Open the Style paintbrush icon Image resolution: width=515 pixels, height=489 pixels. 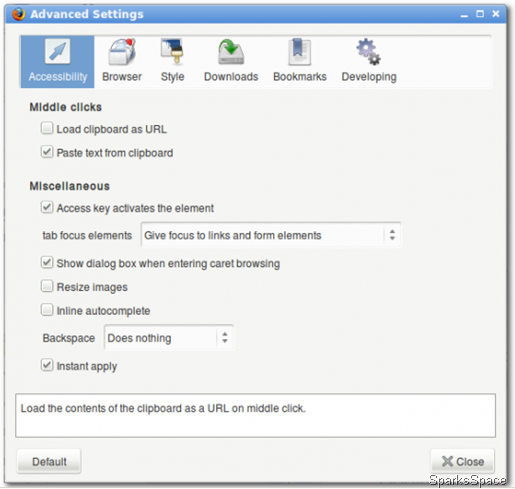(x=172, y=51)
